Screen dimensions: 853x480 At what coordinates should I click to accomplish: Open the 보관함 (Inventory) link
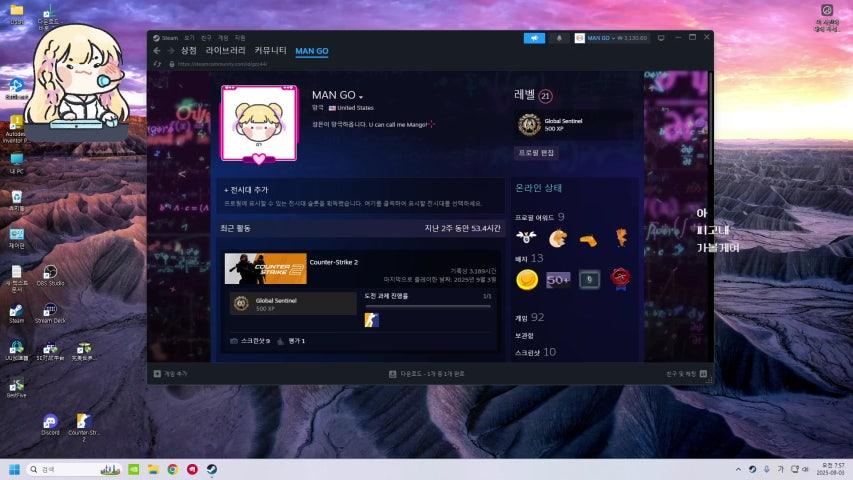tap(524, 336)
